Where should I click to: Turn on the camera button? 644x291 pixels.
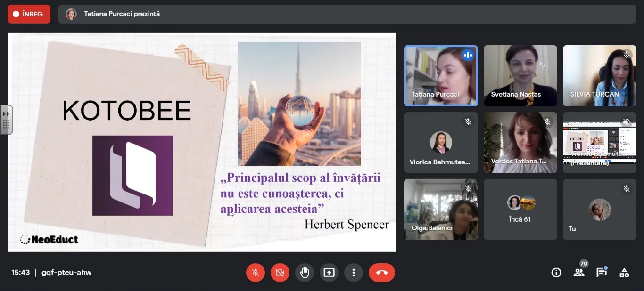(x=280, y=273)
